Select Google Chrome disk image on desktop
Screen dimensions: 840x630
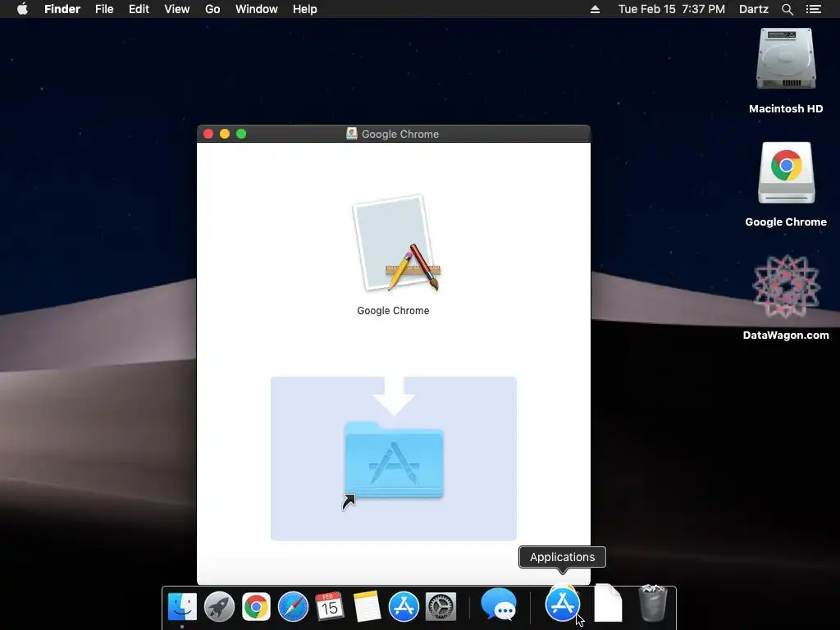786,172
